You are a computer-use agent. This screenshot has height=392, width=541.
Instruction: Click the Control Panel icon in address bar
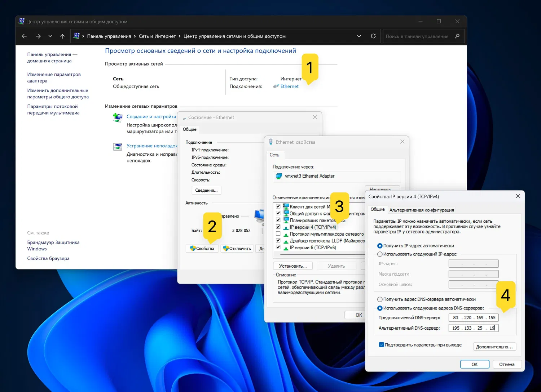76,36
